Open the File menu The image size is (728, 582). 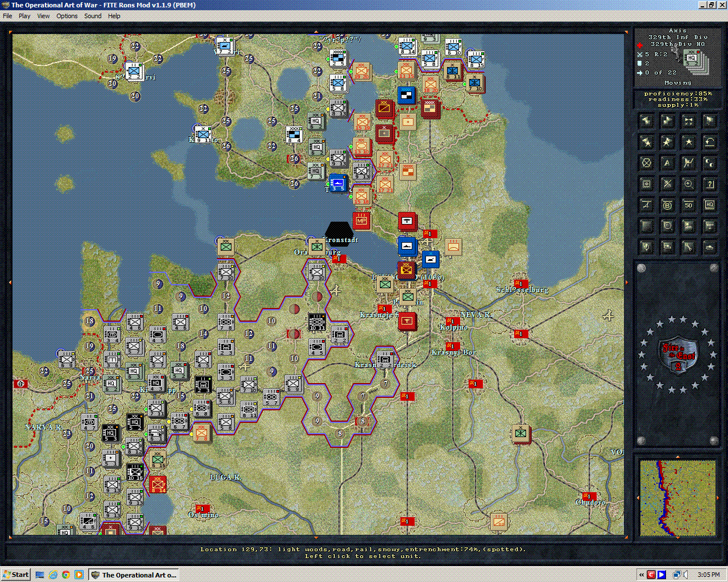pyautogui.click(x=7, y=16)
